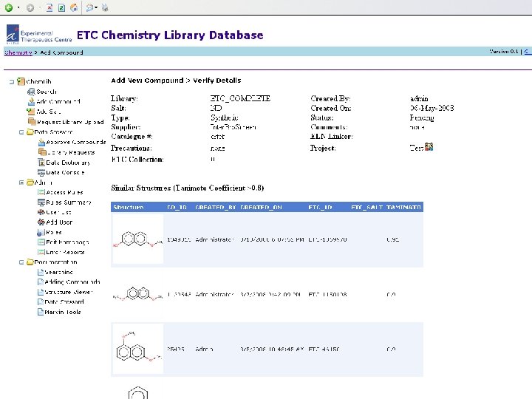Viewport: 532px width, 399px height.
Task: Open the Marvin Tools documentation page
Action: pyautogui.click(x=63, y=312)
